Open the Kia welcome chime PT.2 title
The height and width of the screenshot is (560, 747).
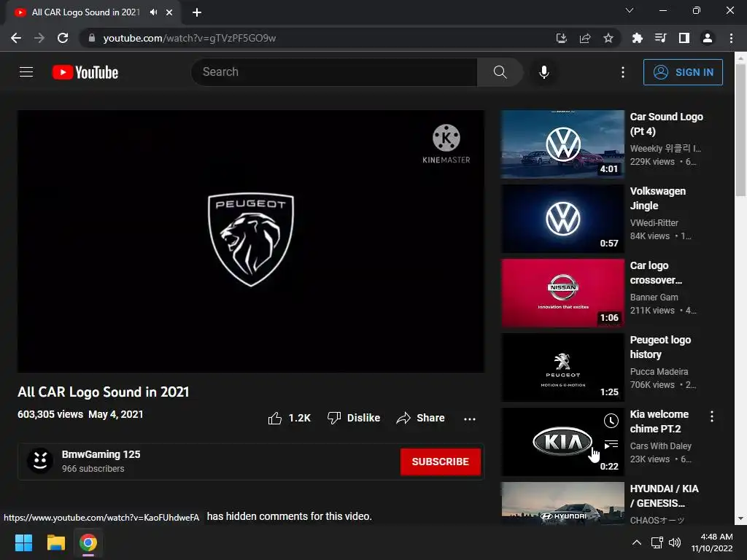[x=659, y=421]
